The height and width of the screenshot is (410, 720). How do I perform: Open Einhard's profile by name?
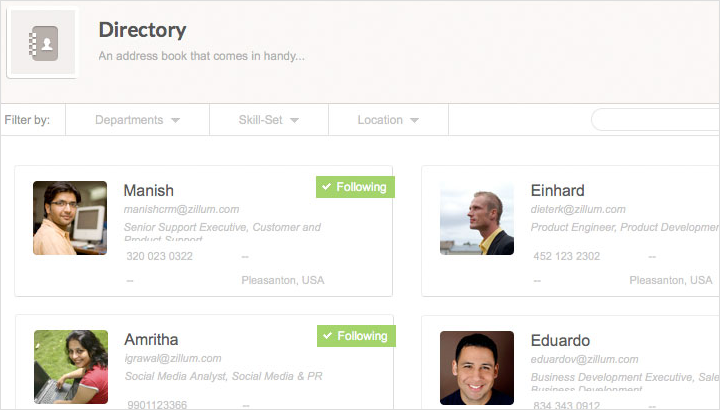(558, 190)
